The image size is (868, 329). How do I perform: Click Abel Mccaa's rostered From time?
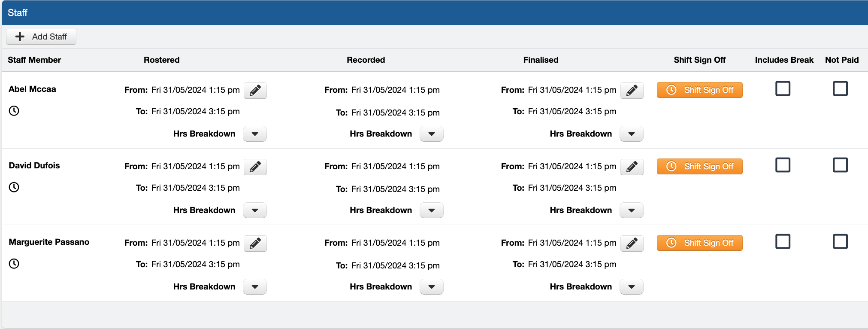click(x=196, y=90)
